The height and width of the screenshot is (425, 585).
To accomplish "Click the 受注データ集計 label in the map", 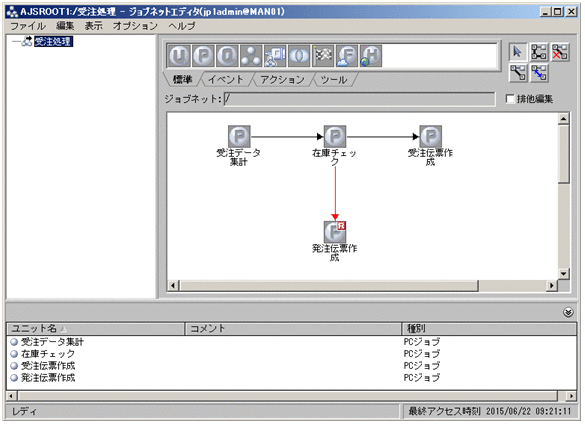I will (238, 157).
